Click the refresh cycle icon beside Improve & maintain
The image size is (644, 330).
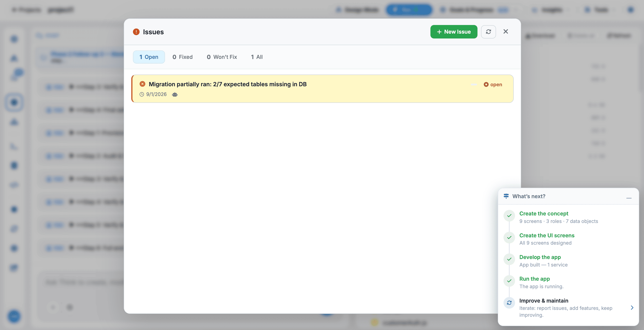pyautogui.click(x=509, y=303)
